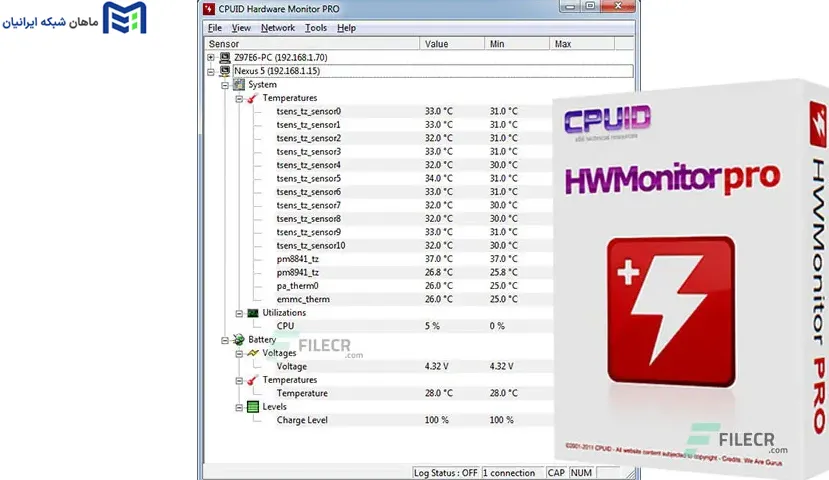Viewport: 829px width, 480px height.
Task: Click the window resize grip corner
Action: (630, 473)
